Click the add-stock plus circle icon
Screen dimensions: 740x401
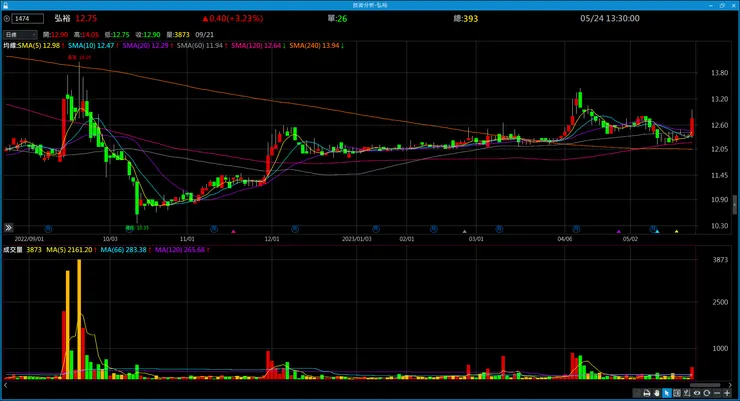[x=7, y=18]
